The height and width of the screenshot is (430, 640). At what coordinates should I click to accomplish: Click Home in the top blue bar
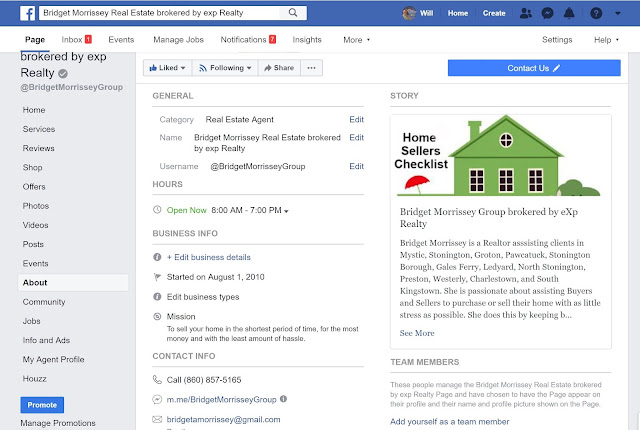pyautogui.click(x=458, y=13)
